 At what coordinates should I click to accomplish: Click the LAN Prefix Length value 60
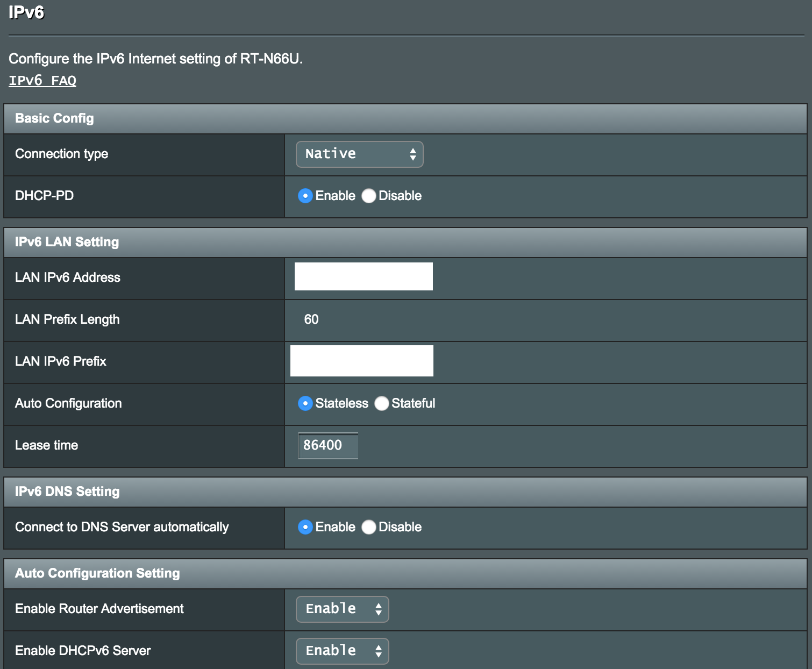311,319
